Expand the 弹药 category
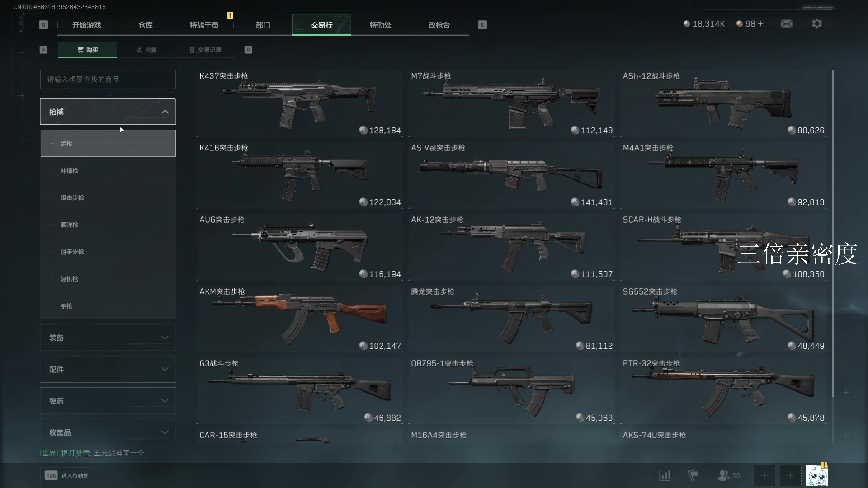This screenshot has height=488, width=868. (x=108, y=401)
